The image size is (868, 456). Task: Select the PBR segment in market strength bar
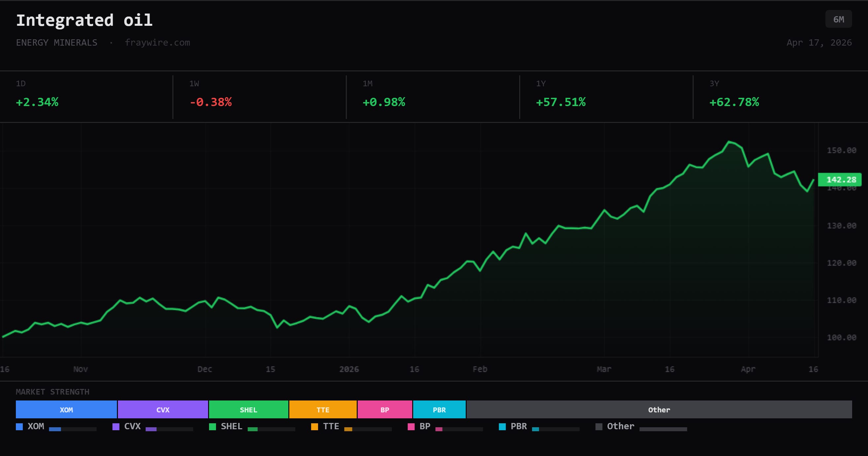439,409
